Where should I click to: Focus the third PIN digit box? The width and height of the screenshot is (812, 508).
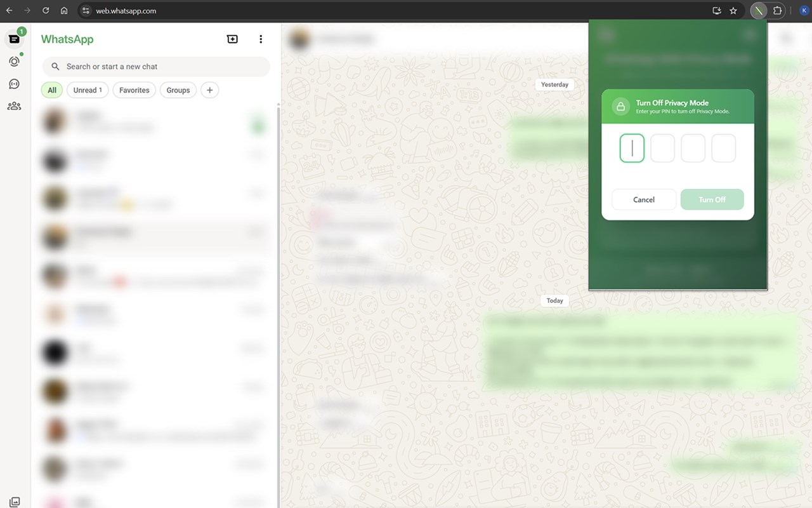click(x=693, y=148)
